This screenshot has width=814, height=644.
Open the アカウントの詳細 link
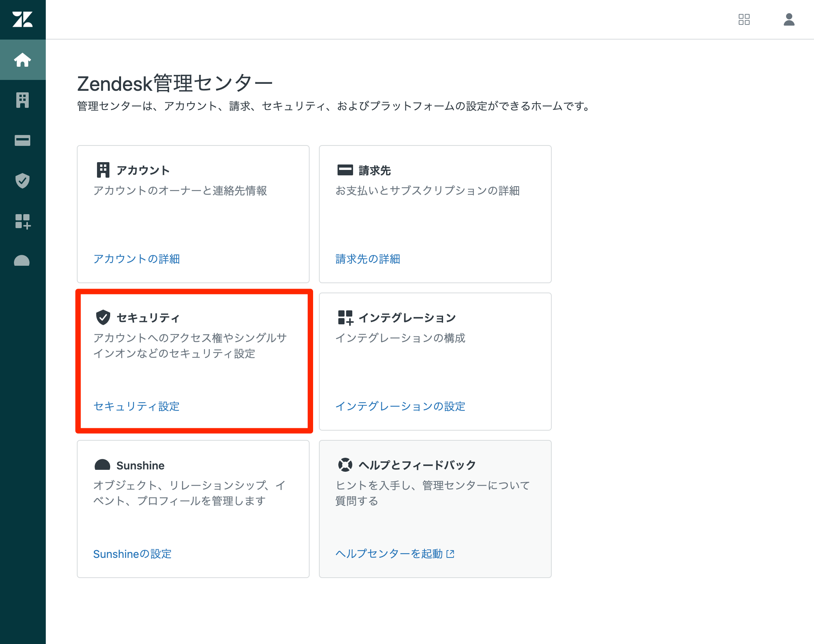coord(137,259)
